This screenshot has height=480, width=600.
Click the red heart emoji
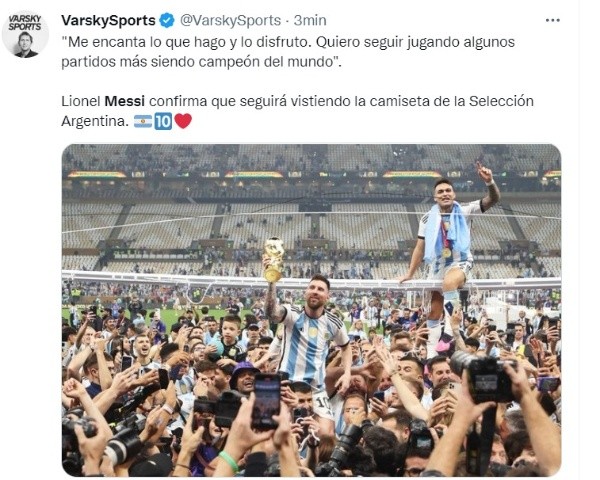pyautogui.click(x=183, y=121)
